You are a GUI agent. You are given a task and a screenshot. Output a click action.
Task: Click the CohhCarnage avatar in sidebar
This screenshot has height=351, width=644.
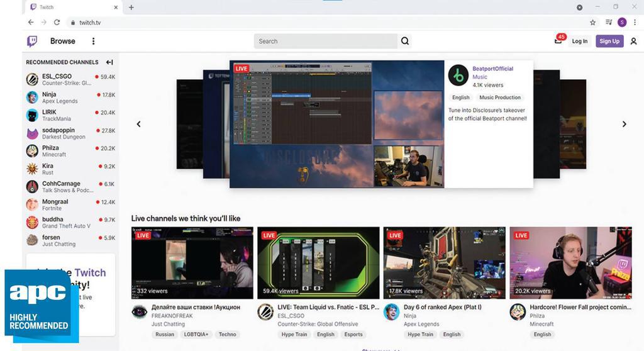(32, 187)
